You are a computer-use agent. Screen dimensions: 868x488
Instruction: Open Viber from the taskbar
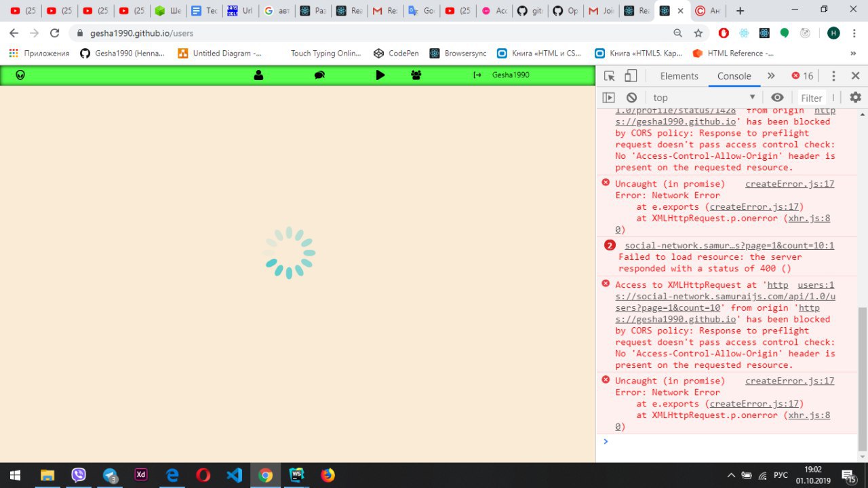click(x=79, y=475)
